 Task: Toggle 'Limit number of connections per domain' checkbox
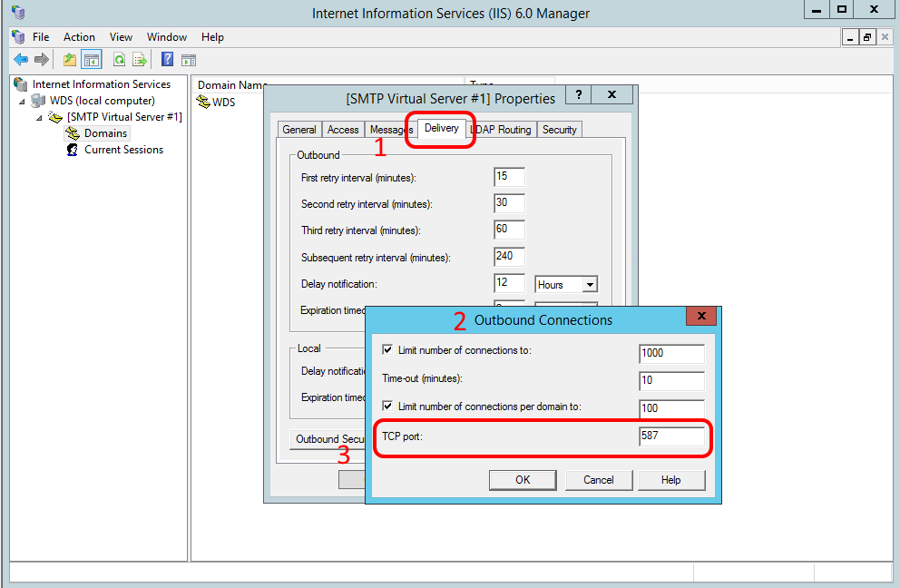(x=388, y=407)
